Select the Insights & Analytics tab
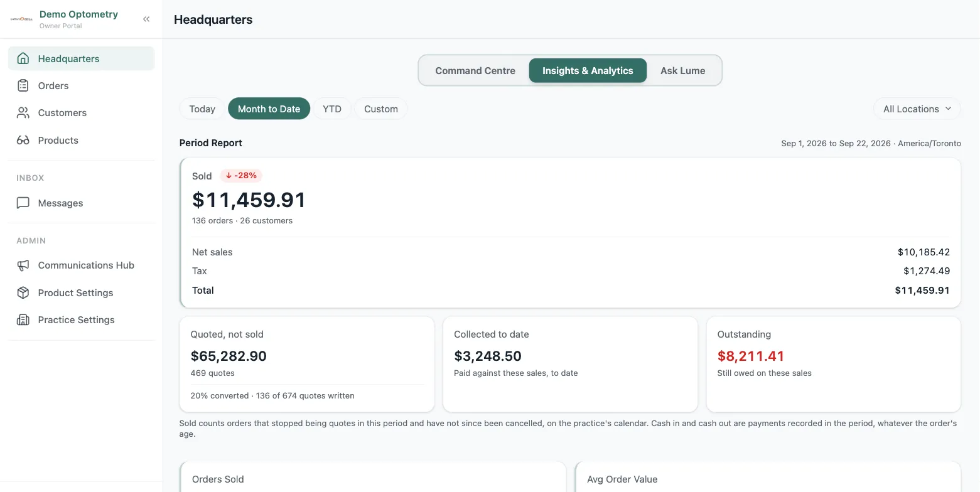 click(588, 70)
